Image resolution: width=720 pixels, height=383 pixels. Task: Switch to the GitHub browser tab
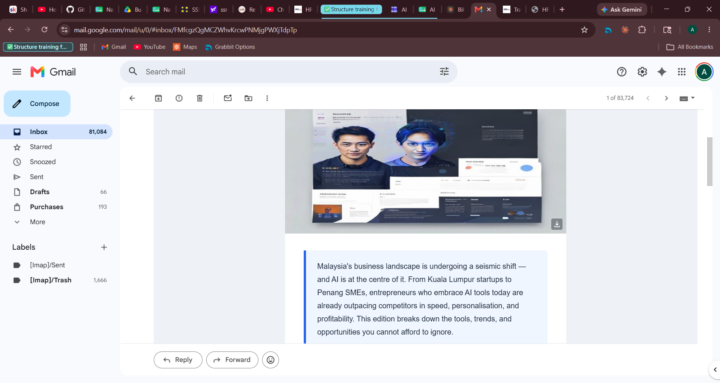coord(75,9)
